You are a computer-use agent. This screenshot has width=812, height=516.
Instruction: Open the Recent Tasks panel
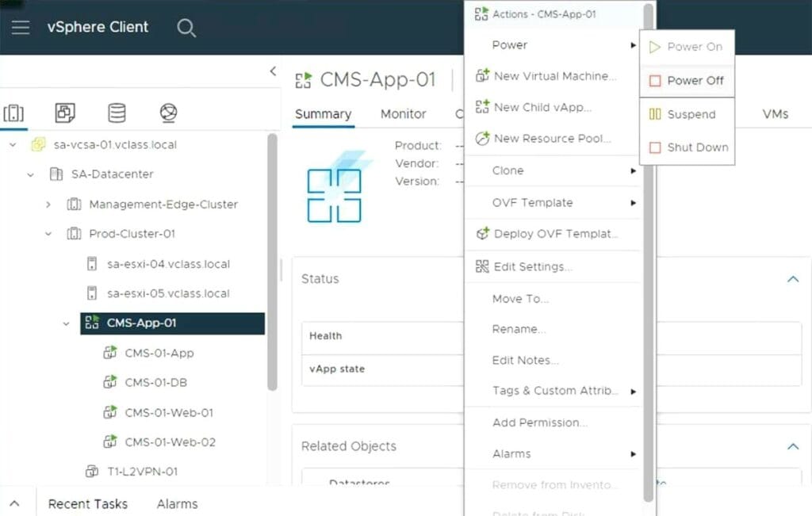[x=87, y=504]
